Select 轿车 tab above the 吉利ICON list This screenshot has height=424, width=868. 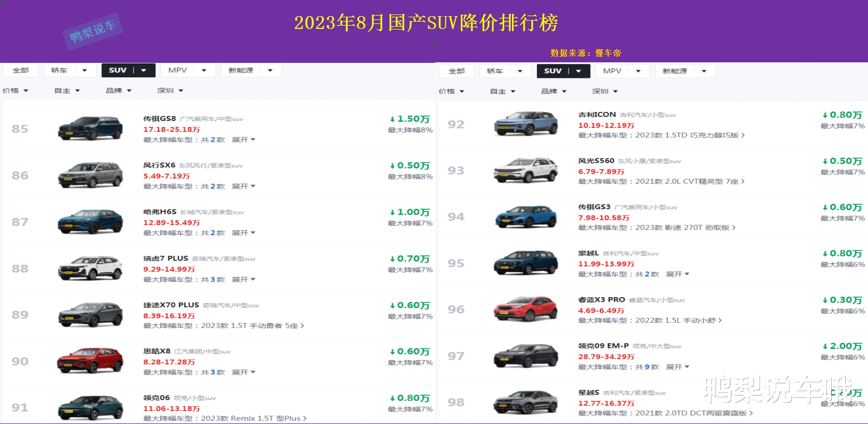(x=505, y=71)
